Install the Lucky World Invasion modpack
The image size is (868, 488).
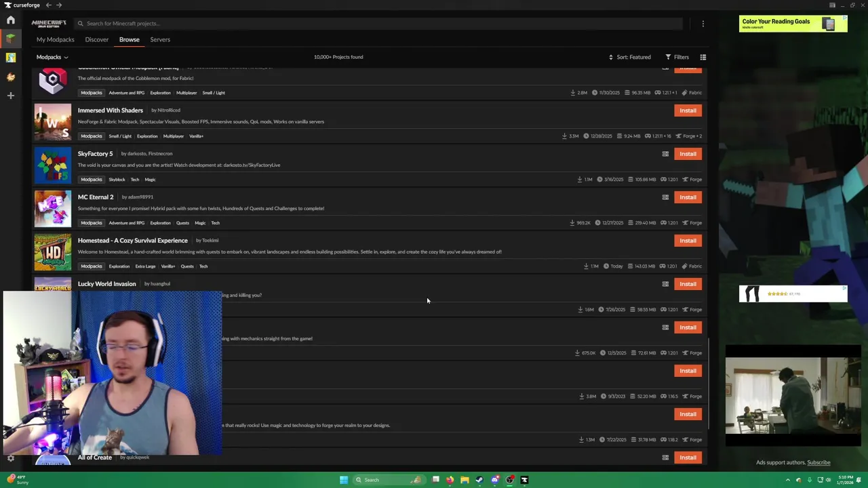[688, 284]
